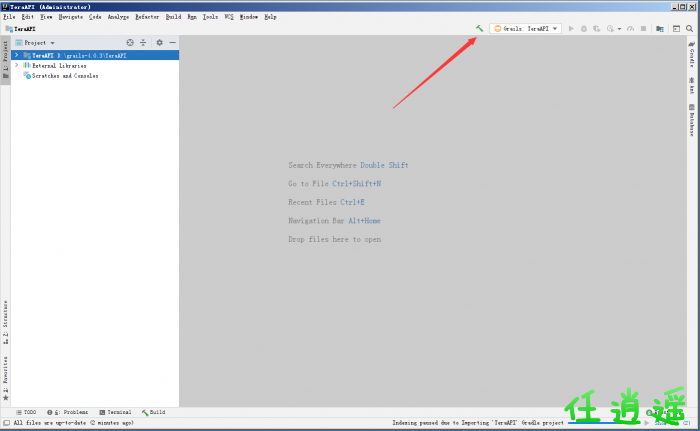This screenshot has width=700, height=431.
Task: Open the Navigate menu
Action: tap(71, 17)
